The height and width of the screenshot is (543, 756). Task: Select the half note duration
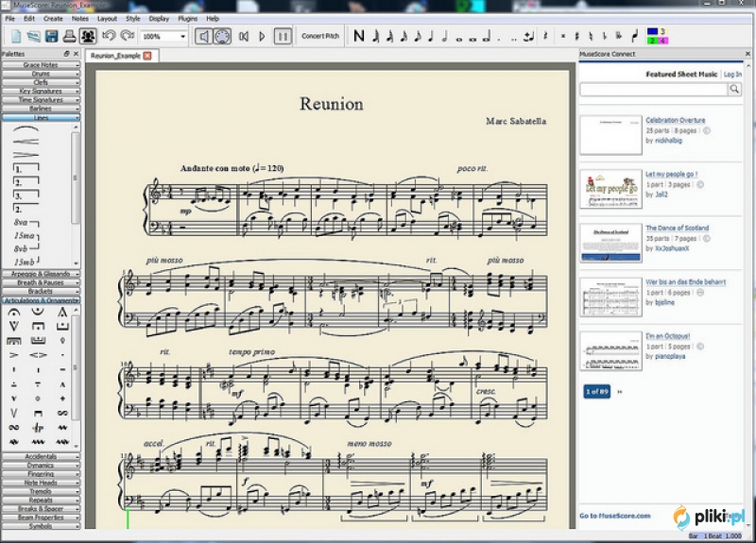(444, 36)
